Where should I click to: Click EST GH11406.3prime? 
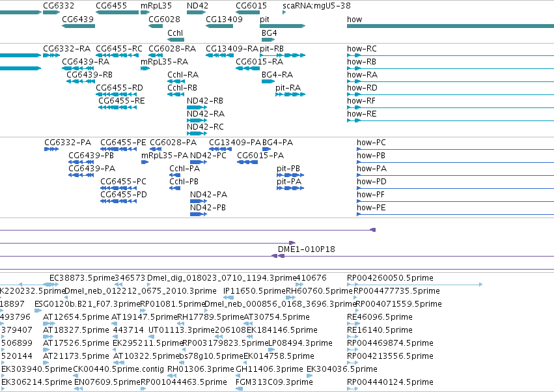point(270,369)
